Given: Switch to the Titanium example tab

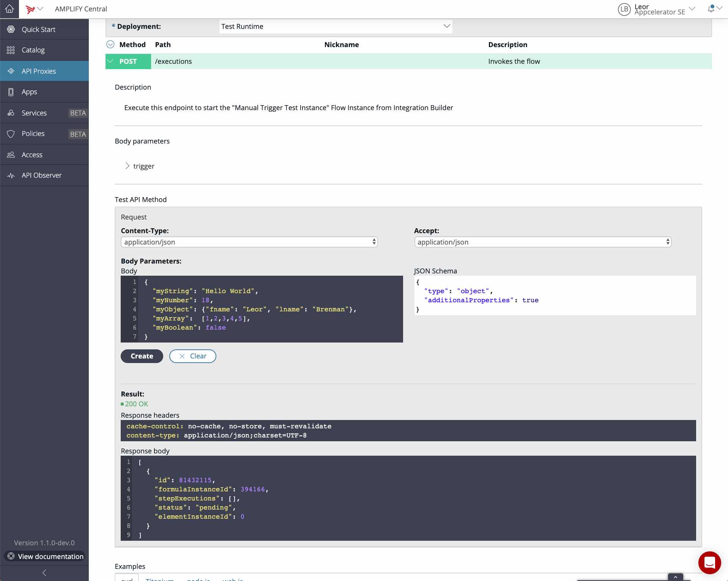Looking at the screenshot, I should (159, 579).
